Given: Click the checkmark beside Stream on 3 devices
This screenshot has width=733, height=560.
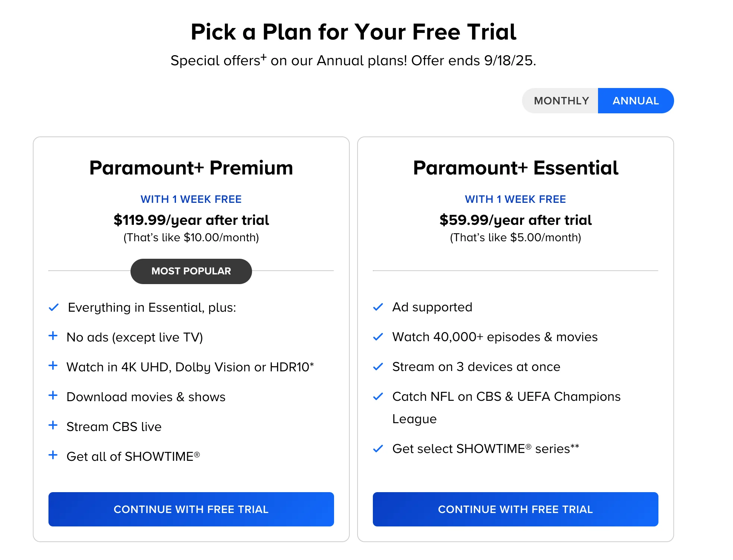Looking at the screenshot, I should (x=378, y=366).
